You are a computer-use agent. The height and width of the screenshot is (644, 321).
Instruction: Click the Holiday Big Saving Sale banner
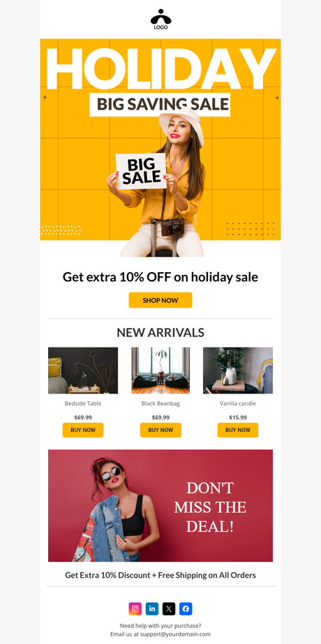click(x=160, y=148)
